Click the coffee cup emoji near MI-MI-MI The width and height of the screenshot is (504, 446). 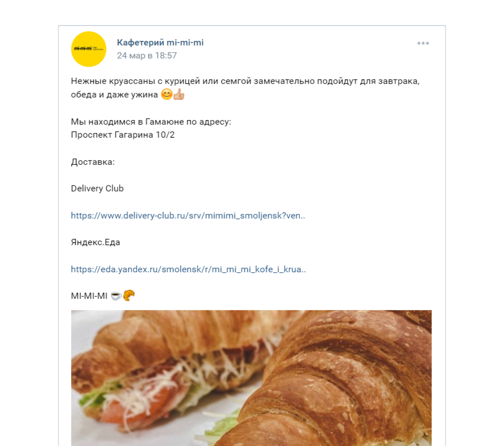116,295
